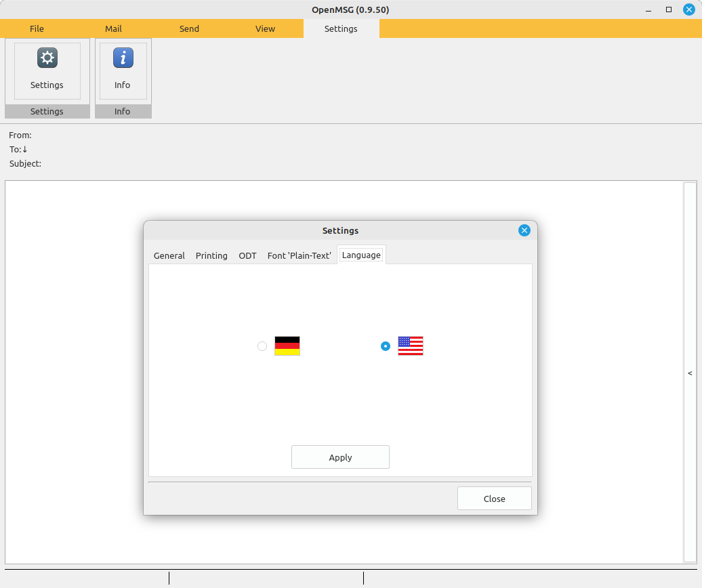Select the English language radio button
The image size is (702, 588).
pyautogui.click(x=386, y=346)
